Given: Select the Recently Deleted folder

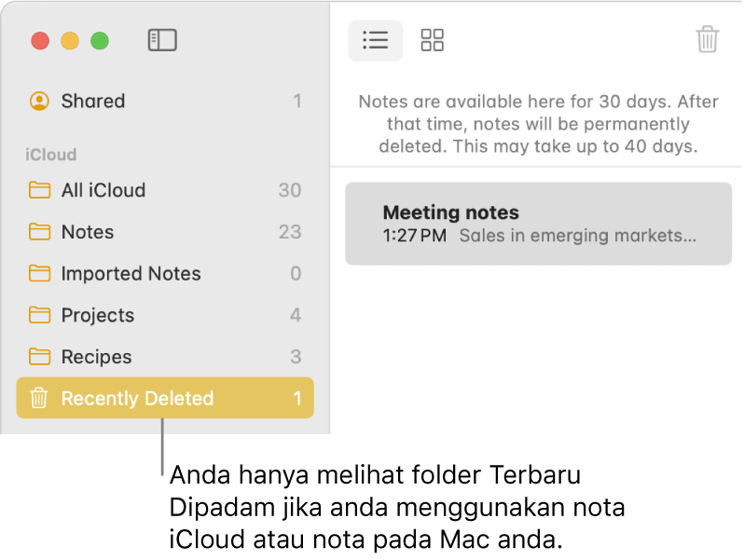Looking at the screenshot, I should point(165,398).
